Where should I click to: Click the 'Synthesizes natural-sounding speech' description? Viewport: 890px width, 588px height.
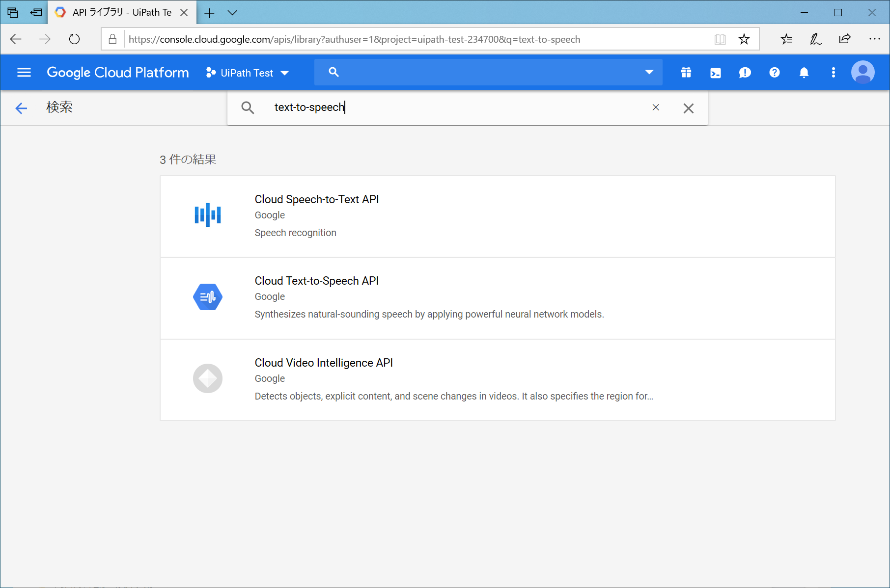tap(430, 314)
